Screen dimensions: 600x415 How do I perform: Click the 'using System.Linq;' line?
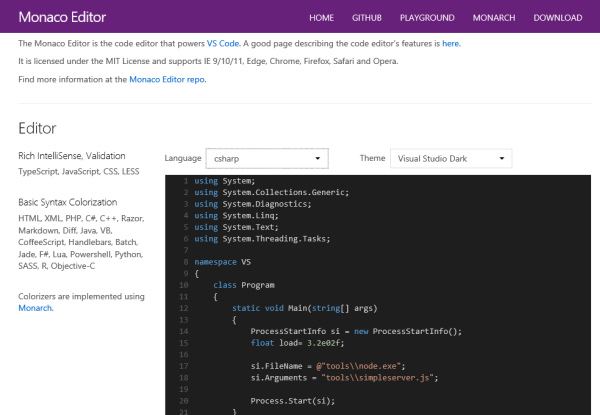click(x=236, y=215)
